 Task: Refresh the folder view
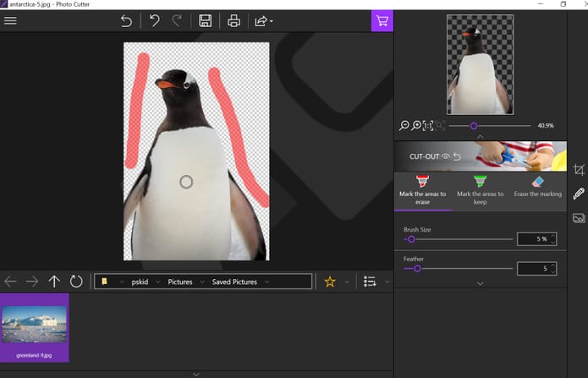pyautogui.click(x=76, y=282)
